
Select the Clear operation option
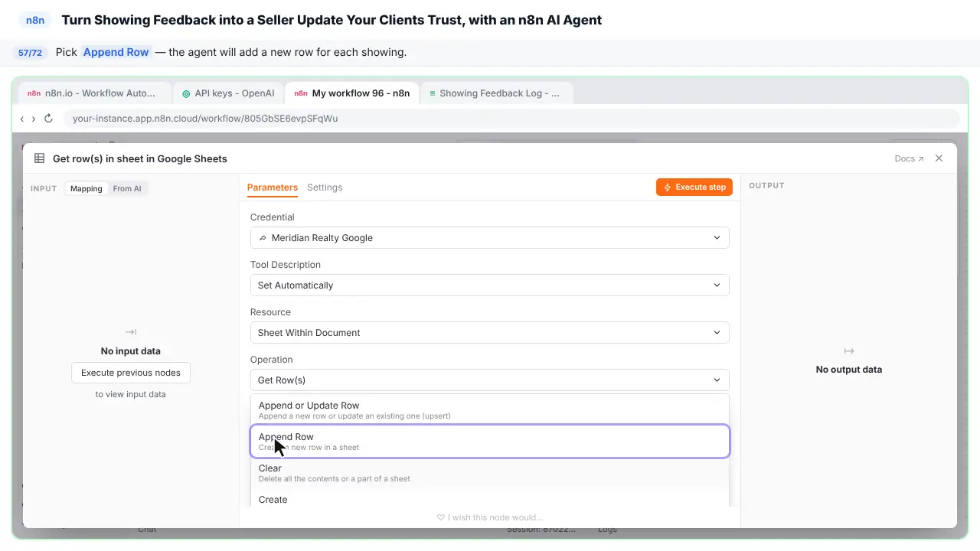click(490, 473)
